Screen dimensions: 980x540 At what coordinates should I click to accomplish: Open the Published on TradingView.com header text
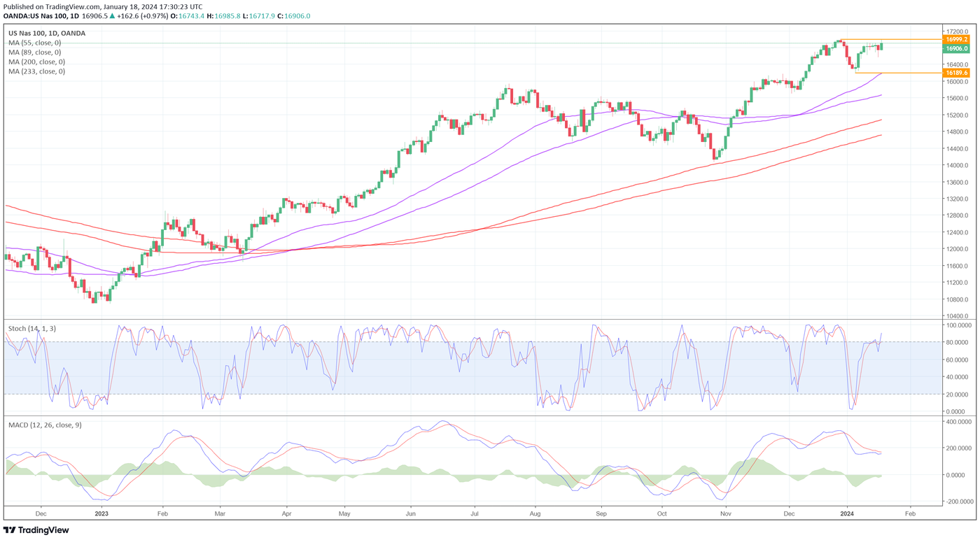[x=103, y=6]
